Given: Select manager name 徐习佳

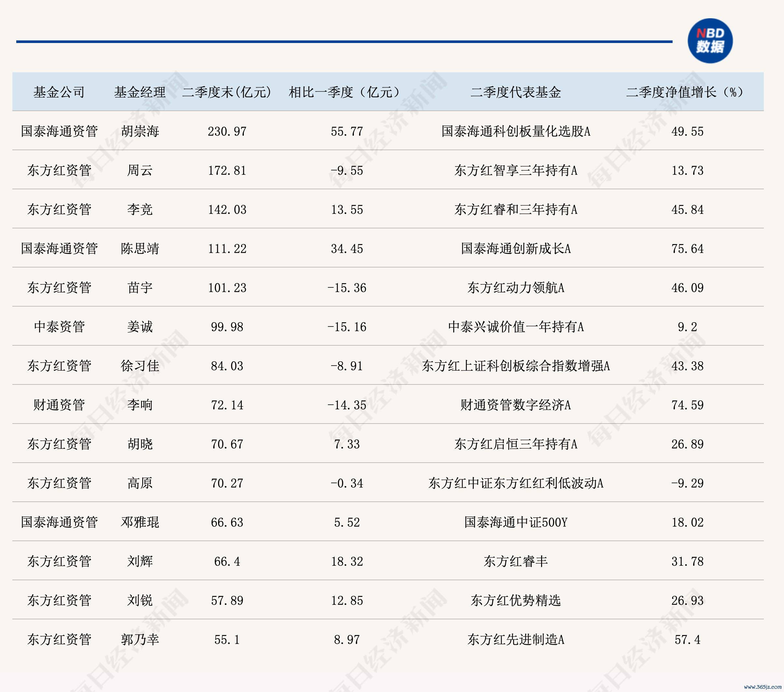Looking at the screenshot, I should (x=140, y=366).
